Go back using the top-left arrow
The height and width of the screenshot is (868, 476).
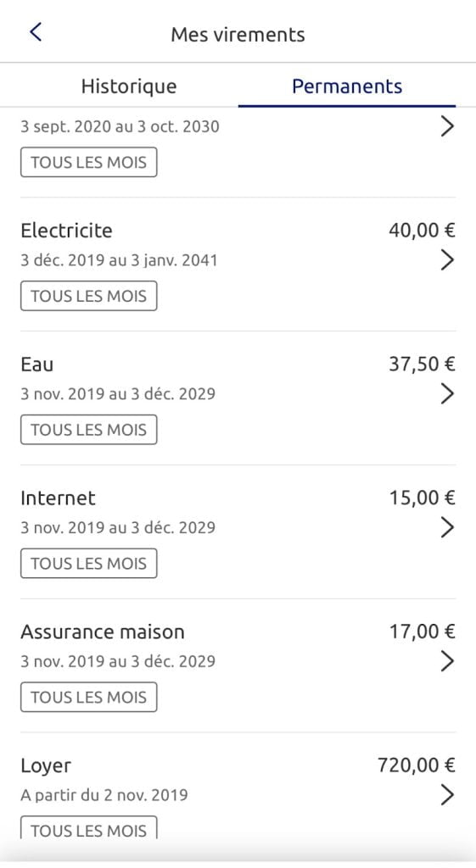click(36, 32)
